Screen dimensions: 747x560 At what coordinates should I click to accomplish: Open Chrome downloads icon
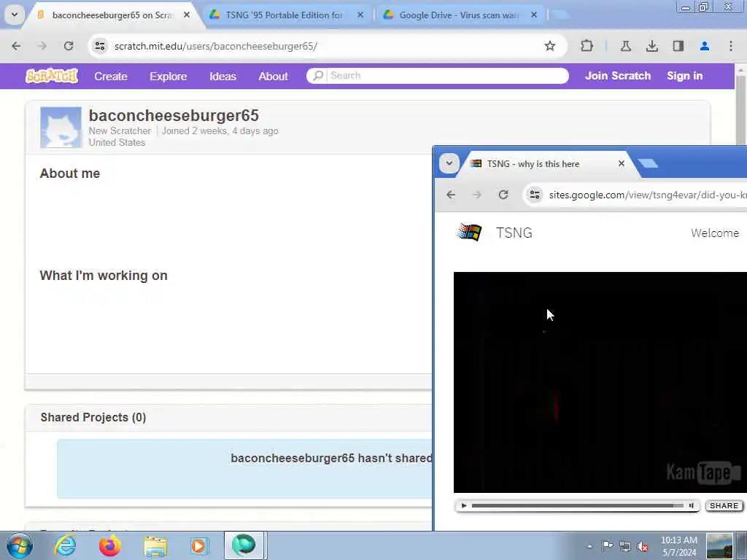(x=652, y=46)
